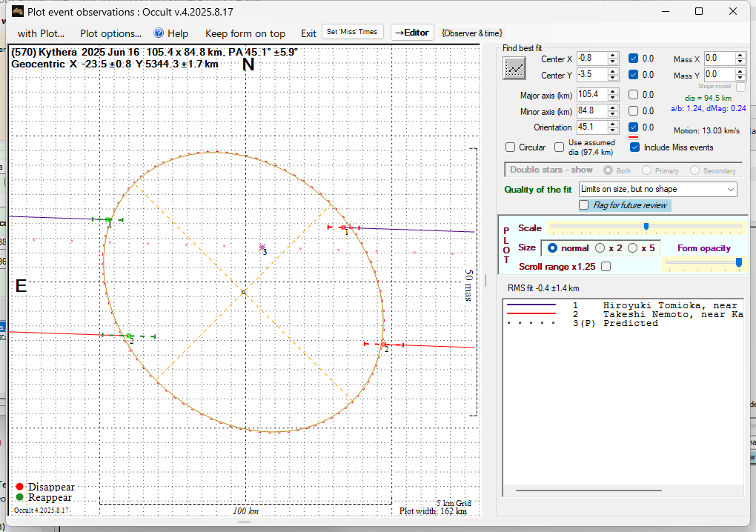Click the Minor axis input field
Screen dimensions: 756x532
(x=591, y=111)
